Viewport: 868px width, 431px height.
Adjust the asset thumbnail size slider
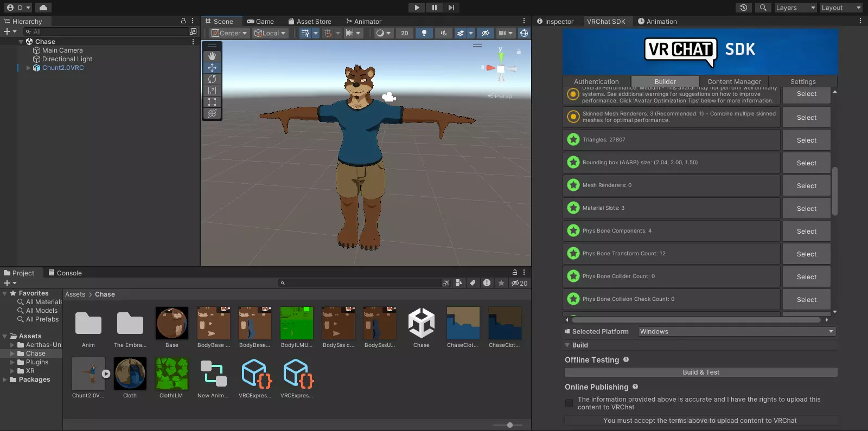pos(510,425)
